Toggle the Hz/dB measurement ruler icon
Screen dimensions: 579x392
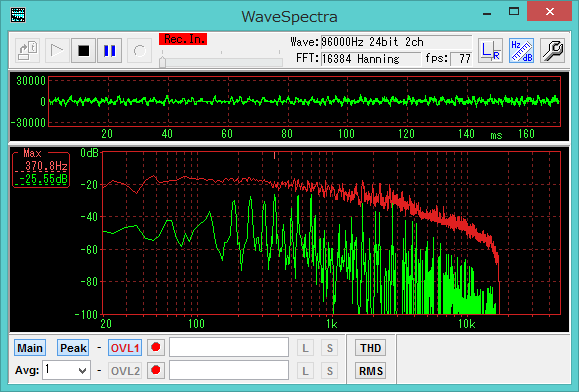point(521,51)
